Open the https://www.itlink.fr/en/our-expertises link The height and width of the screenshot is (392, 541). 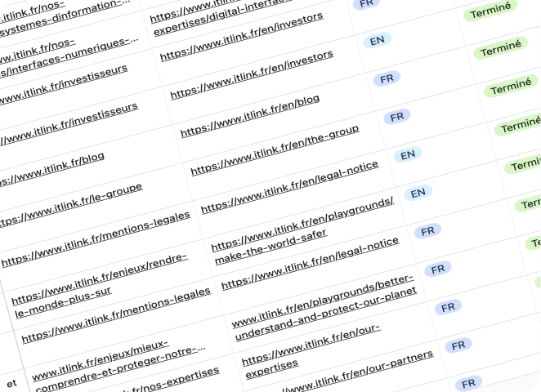(311, 352)
